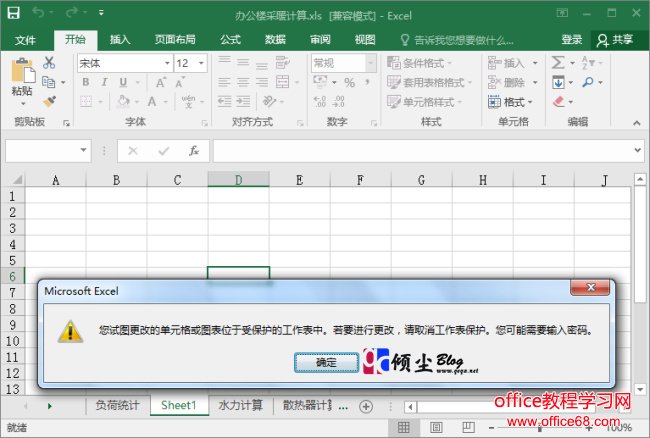Select the 负荷统计 sheet tab
Image resolution: width=650 pixels, height=438 pixels.
tap(117, 405)
